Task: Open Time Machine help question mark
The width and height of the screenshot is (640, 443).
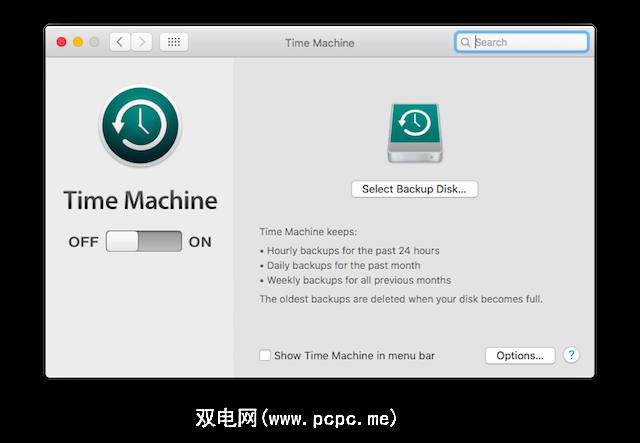Action: click(571, 355)
